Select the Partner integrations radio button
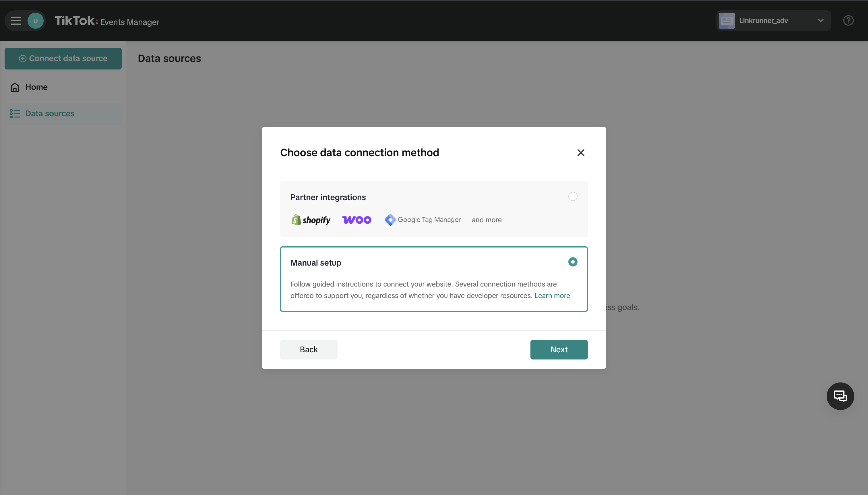Image resolution: width=868 pixels, height=495 pixels. pos(573,196)
